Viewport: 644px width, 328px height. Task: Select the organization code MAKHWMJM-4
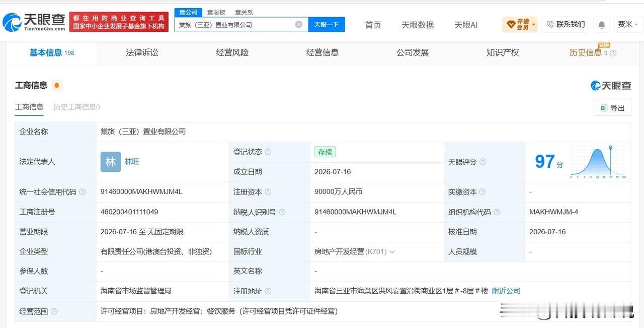click(x=553, y=212)
